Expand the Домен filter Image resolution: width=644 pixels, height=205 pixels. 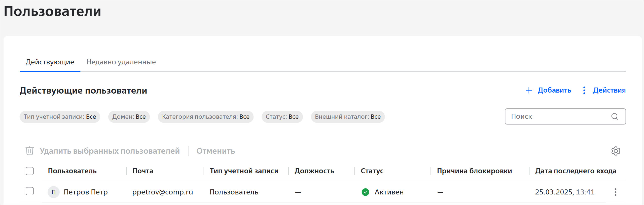click(x=129, y=117)
